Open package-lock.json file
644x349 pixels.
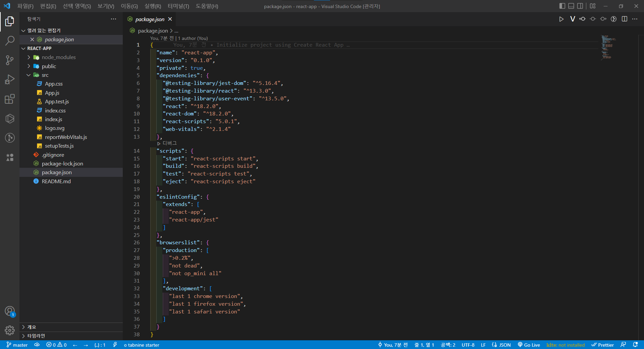click(x=71, y=164)
